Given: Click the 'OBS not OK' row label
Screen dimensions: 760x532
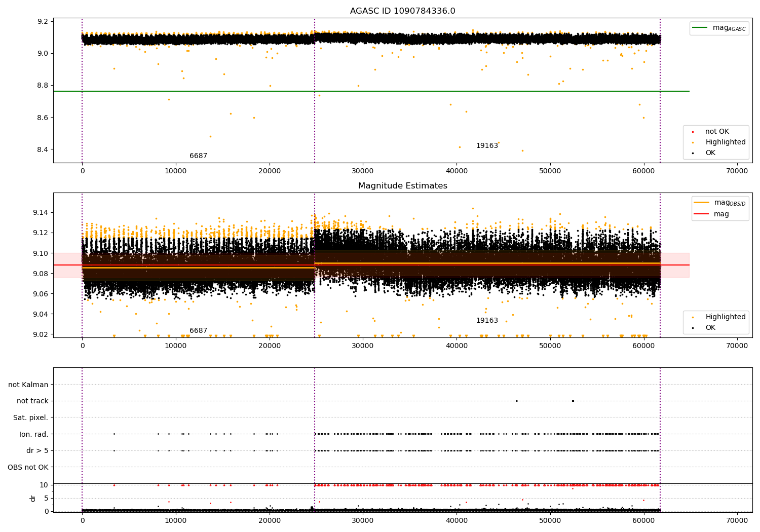Looking at the screenshot, I should [x=28, y=467].
